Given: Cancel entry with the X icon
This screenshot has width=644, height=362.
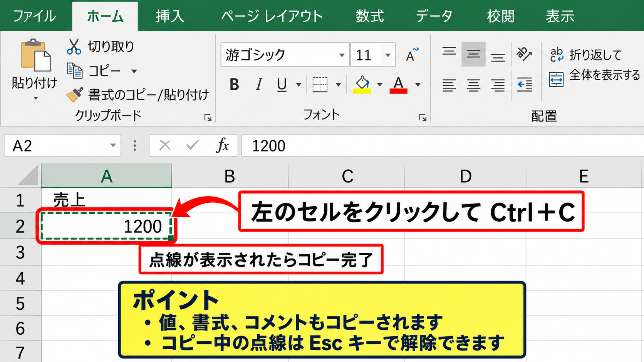Looking at the screenshot, I should coord(165,145).
